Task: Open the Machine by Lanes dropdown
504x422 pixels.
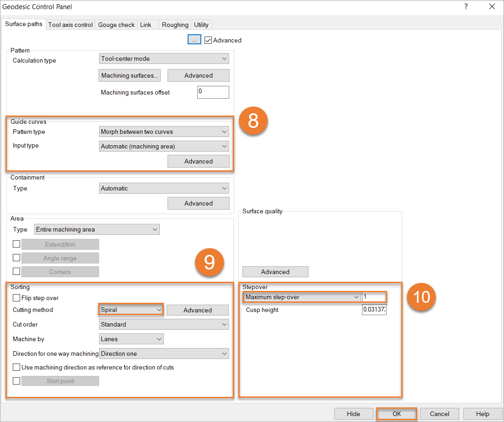Action: (x=131, y=339)
